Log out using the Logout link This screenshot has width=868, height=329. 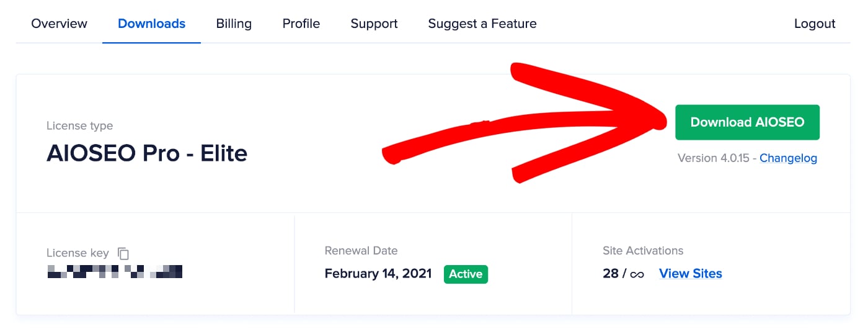point(815,24)
